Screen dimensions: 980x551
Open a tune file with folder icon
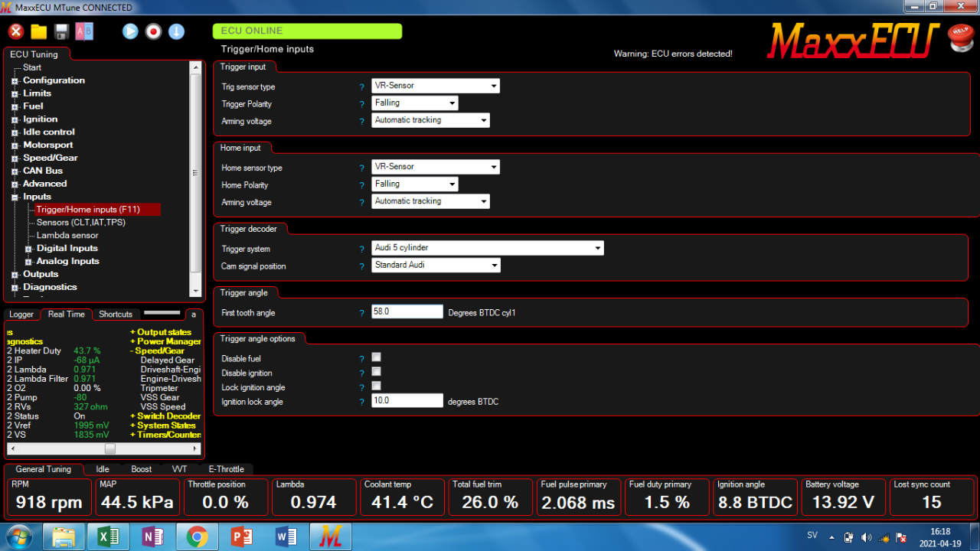point(39,31)
